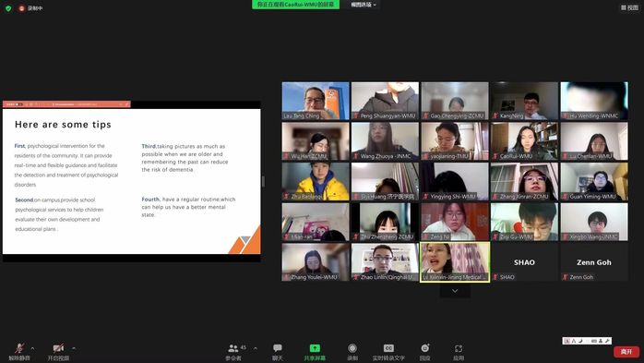Select Xingbo Wang-JNMC's video tile

[594, 222]
